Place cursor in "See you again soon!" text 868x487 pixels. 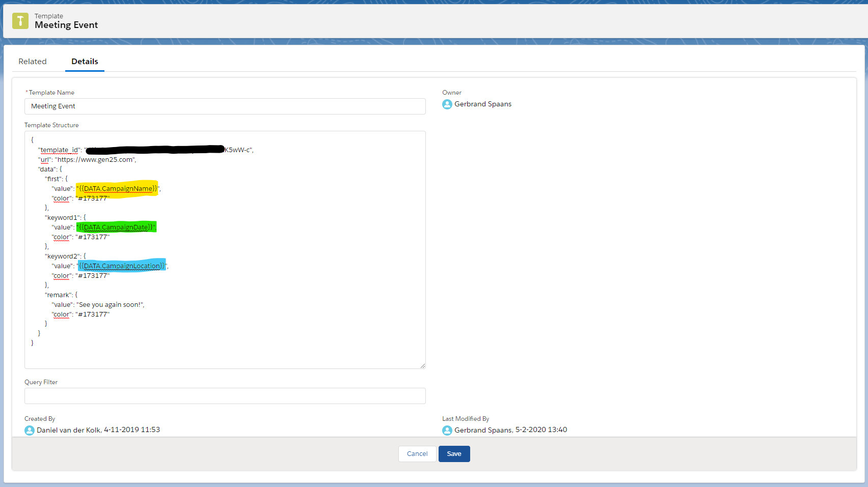(110, 305)
